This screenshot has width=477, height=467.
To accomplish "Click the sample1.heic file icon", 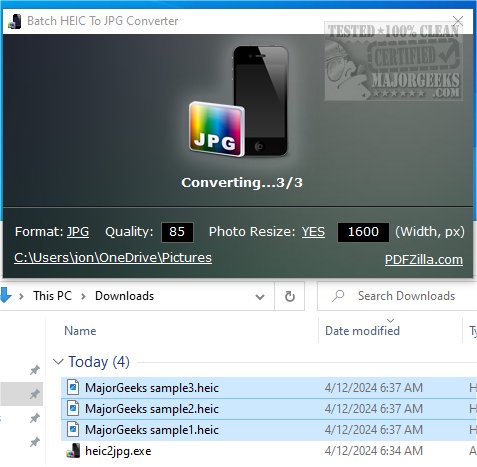I will click(73, 430).
